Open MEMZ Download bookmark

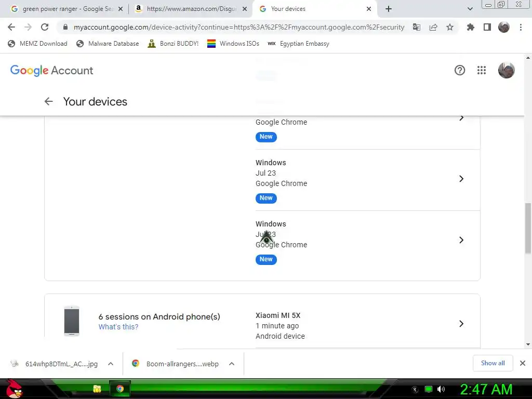coord(37,44)
